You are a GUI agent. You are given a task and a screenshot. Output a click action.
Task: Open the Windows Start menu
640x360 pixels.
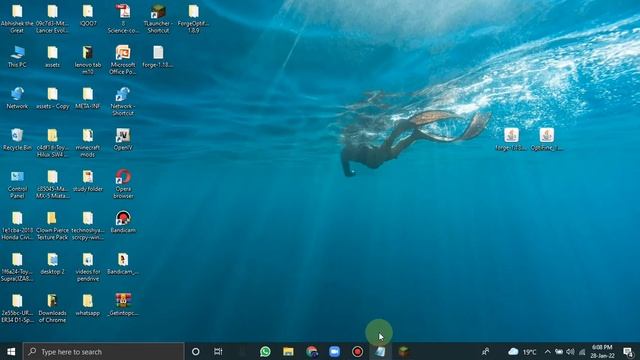coord(11,351)
